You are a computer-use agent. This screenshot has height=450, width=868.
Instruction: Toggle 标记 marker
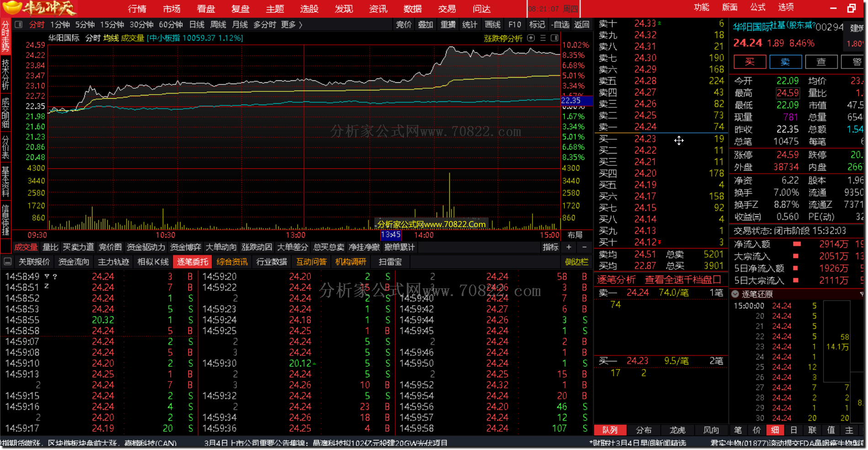tap(537, 25)
